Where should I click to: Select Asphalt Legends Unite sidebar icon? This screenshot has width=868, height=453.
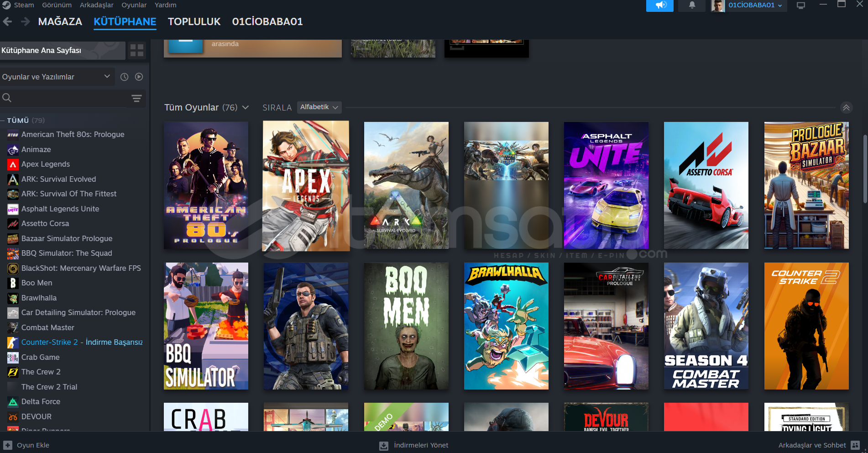point(13,209)
